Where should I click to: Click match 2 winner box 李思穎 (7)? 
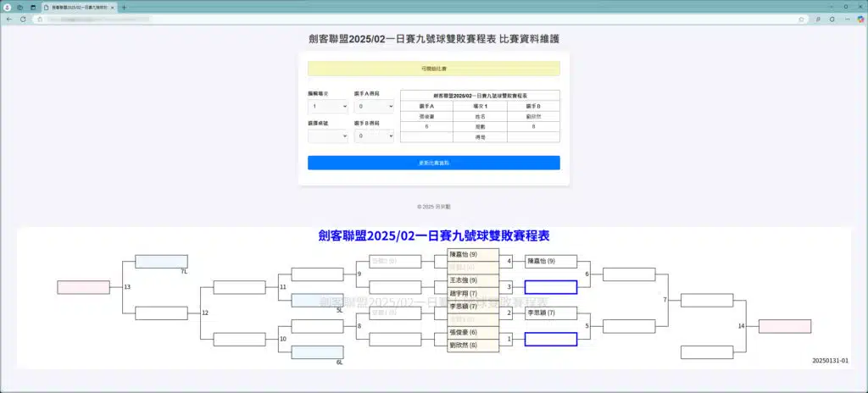click(551, 313)
